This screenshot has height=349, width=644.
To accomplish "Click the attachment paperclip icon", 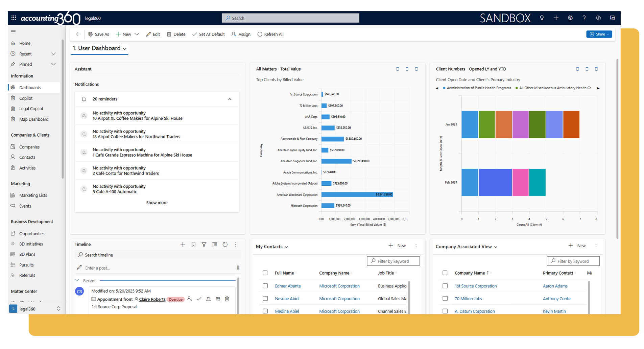I will (x=238, y=267).
